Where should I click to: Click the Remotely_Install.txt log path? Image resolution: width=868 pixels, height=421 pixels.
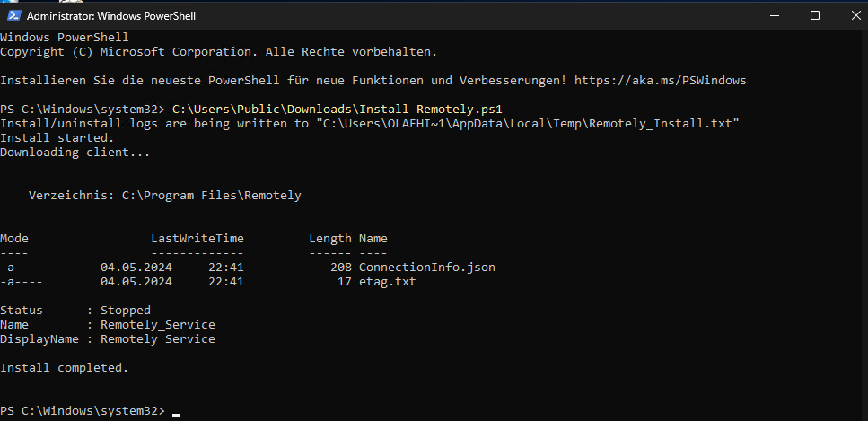(x=528, y=124)
